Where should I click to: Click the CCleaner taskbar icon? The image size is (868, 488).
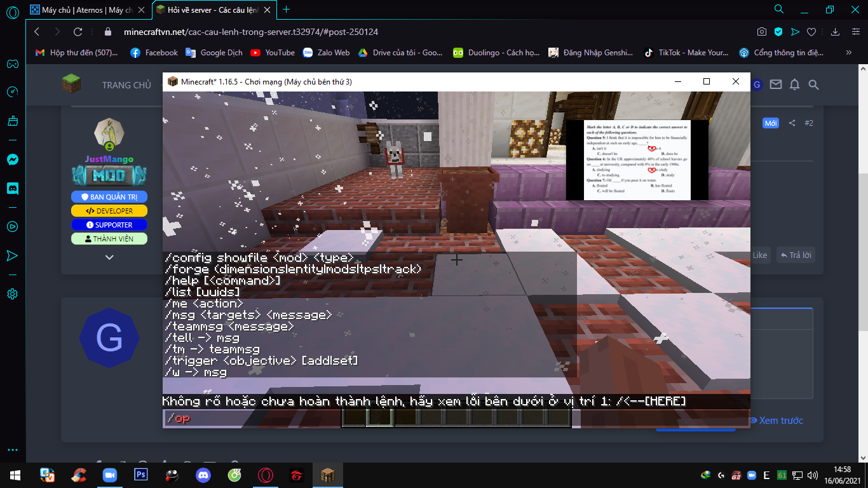[79, 475]
